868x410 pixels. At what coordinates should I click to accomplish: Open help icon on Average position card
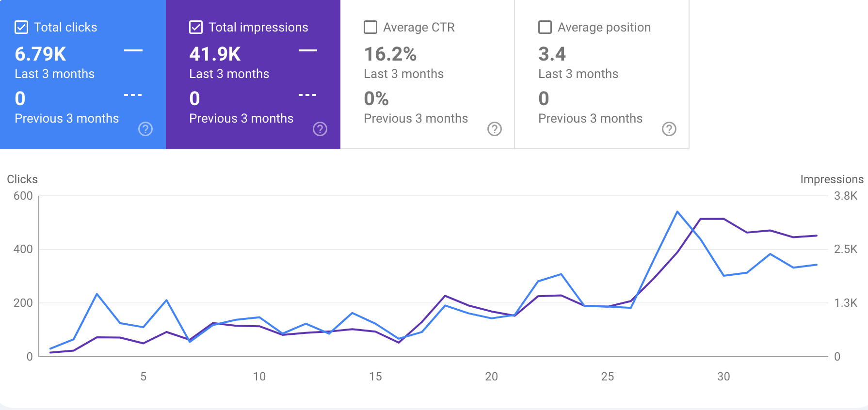(x=669, y=129)
